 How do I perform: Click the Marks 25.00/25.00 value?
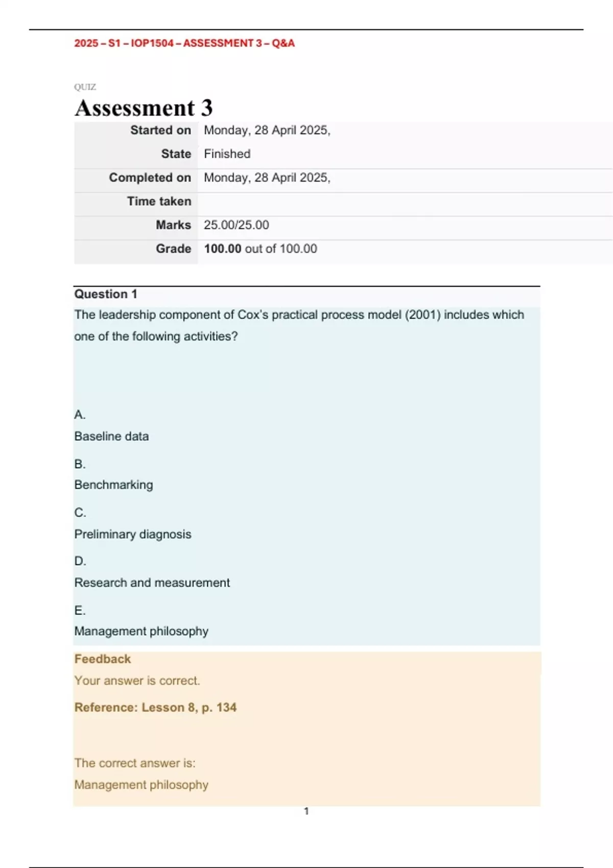pyautogui.click(x=237, y=225)
